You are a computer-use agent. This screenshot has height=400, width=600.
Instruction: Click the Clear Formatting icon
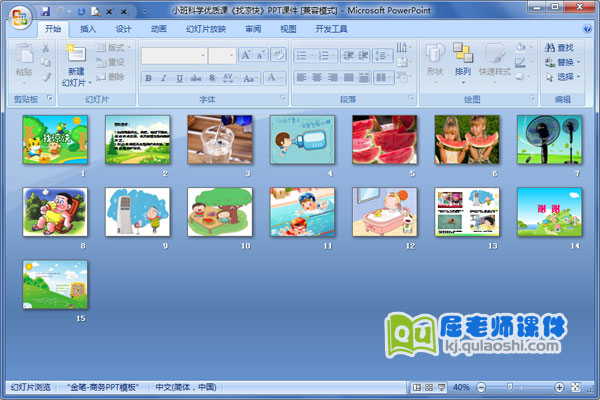[x=279, y=55]
